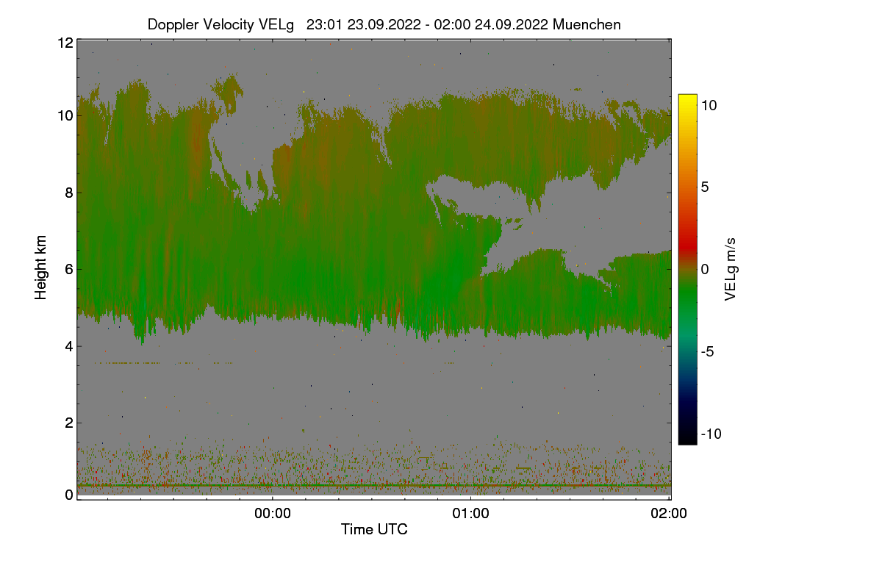Viewport: 882px width, 588px height.
Task: Click the height tick label '2'
Action: pos(68,423)
